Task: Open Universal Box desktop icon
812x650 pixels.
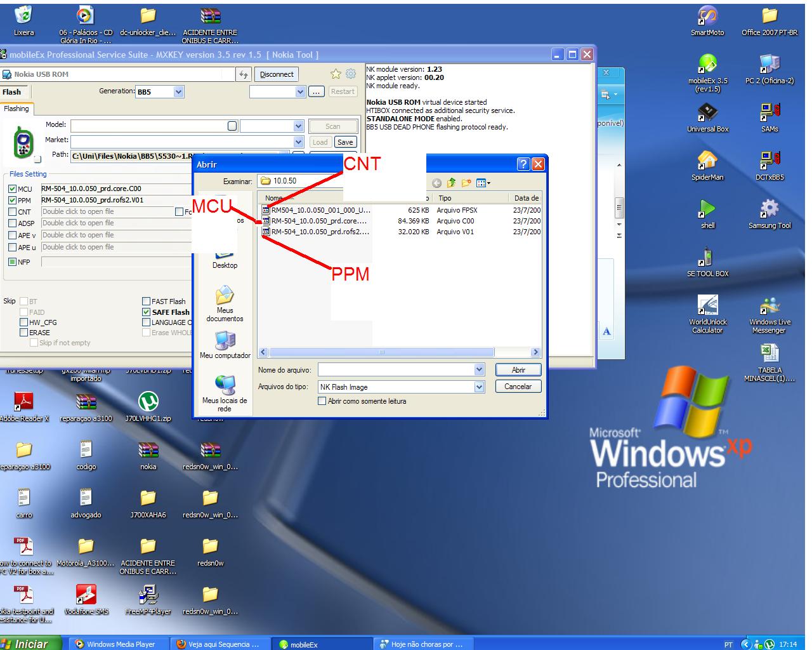Action: tap(707, 118)
